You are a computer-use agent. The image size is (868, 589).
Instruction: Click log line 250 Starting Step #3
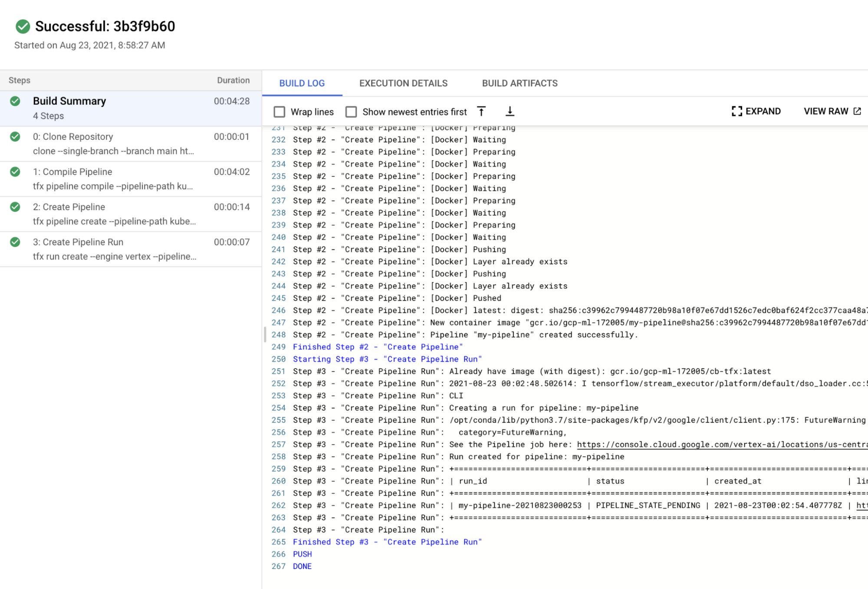[x=387, y=359]
